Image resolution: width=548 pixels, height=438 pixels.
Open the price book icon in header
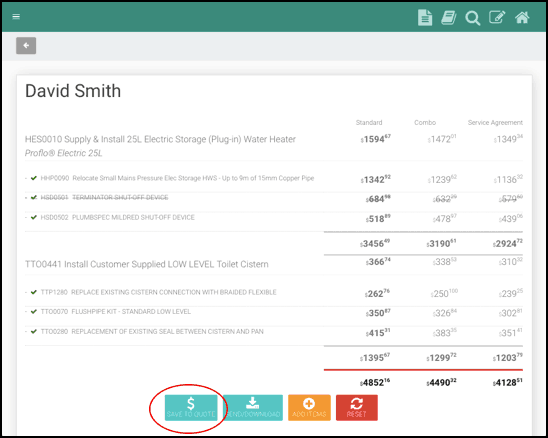click(449, 17)
